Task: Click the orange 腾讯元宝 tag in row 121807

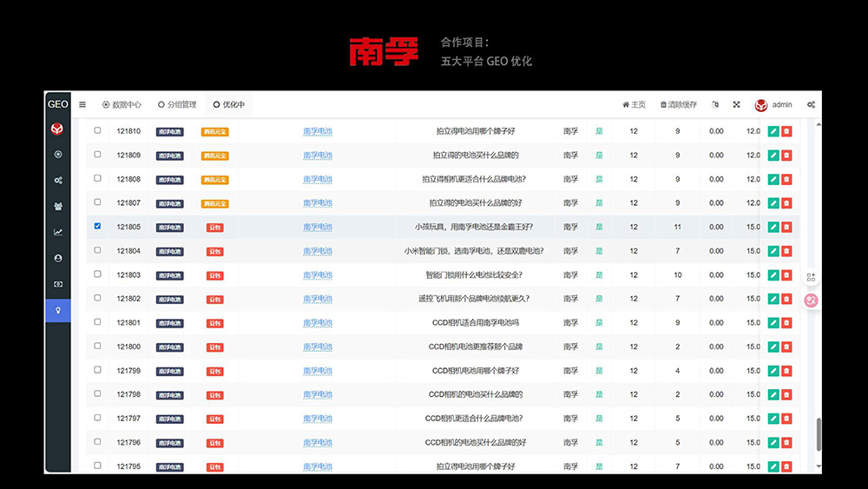Action: [x=214, y=204]
